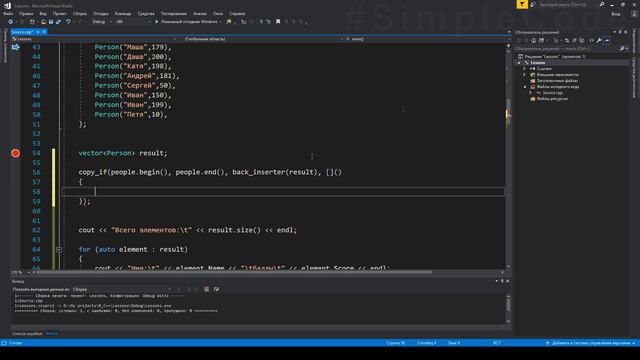Start the Local Windows Debugger

(188, 22)
